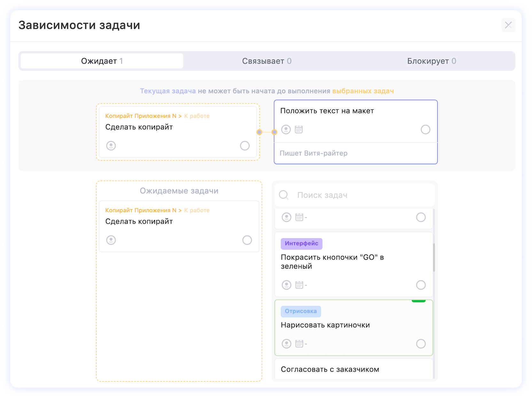Click 'Интерфейс' purple tag label
The width and height of the screenshot is (532, 398).
point(301,244)
